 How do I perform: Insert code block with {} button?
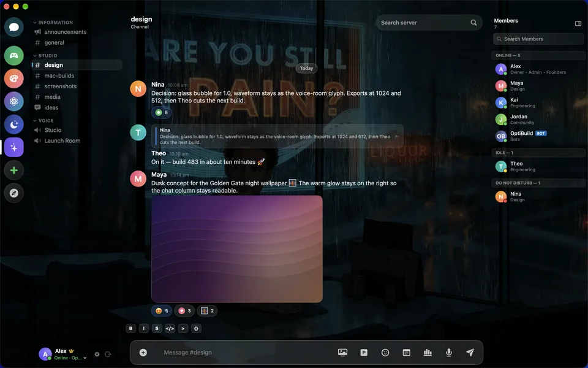pyautogui.click(x=196, y=328)
